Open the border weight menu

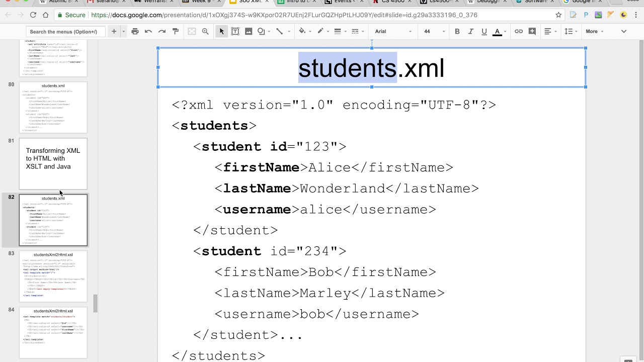coord(338,31)
